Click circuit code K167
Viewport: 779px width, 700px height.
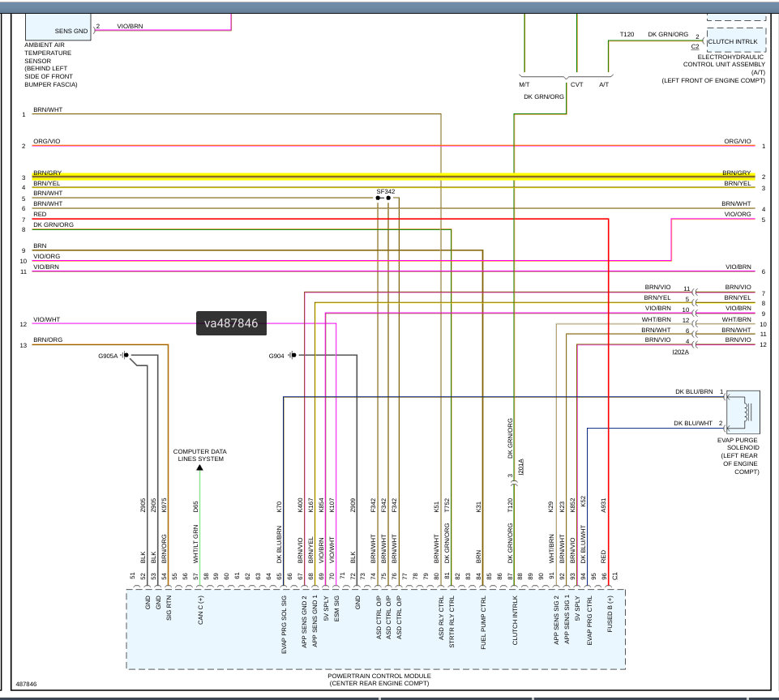[310, 506]
